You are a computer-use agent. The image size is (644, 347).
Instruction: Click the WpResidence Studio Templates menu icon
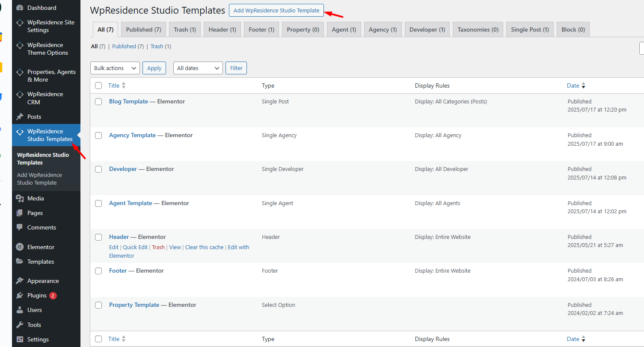[20, 132]
